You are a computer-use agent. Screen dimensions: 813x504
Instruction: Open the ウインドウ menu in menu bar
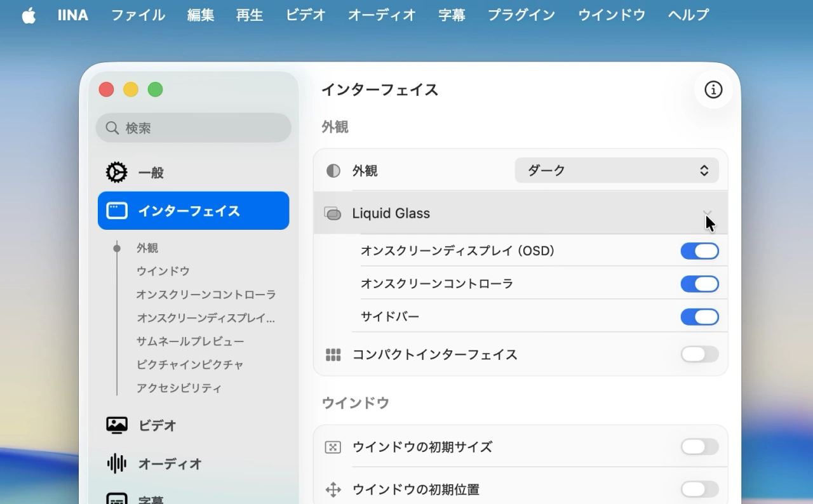pos(612,15)
